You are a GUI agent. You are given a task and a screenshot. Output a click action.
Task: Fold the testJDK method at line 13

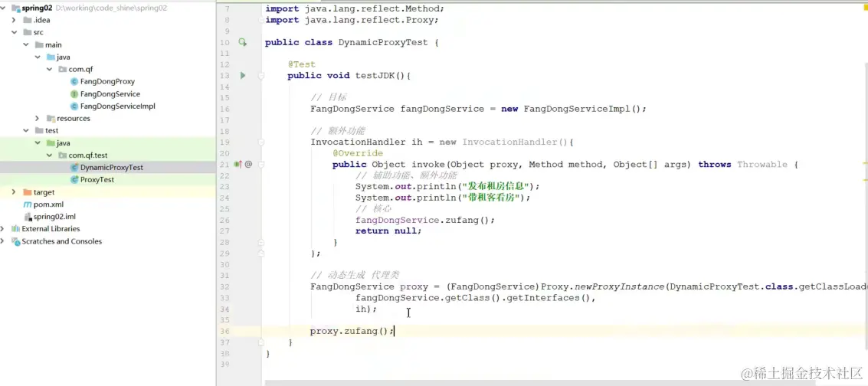pyautogui.click(x=260, y=75)
